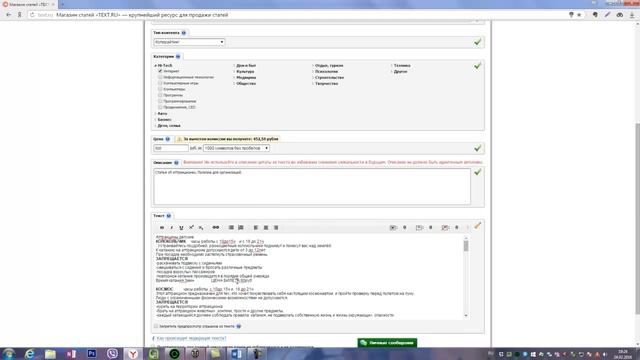
Task: Expand the Культура category group
Action: coord(244,71)
